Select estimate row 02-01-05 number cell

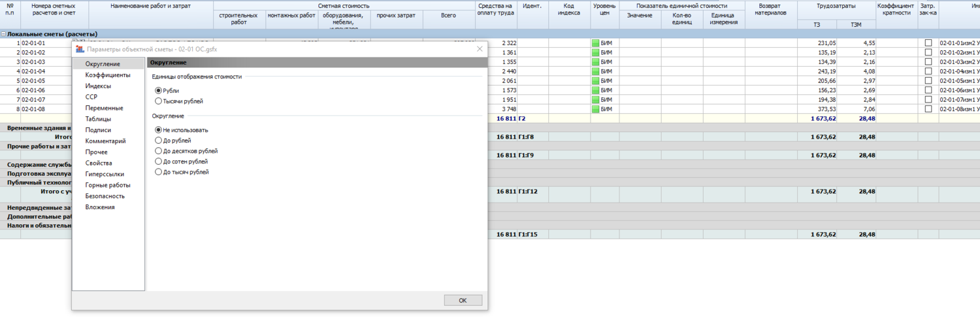coord(46,80)
